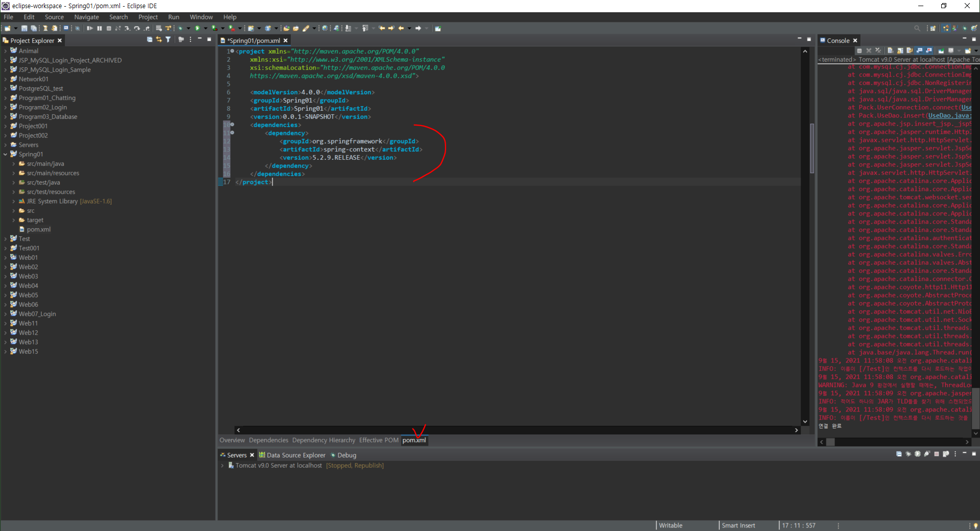The height and width of the screenshot is (531, 980).
Task: Open the Open Perspective icon
Action: tap(933, 28)
